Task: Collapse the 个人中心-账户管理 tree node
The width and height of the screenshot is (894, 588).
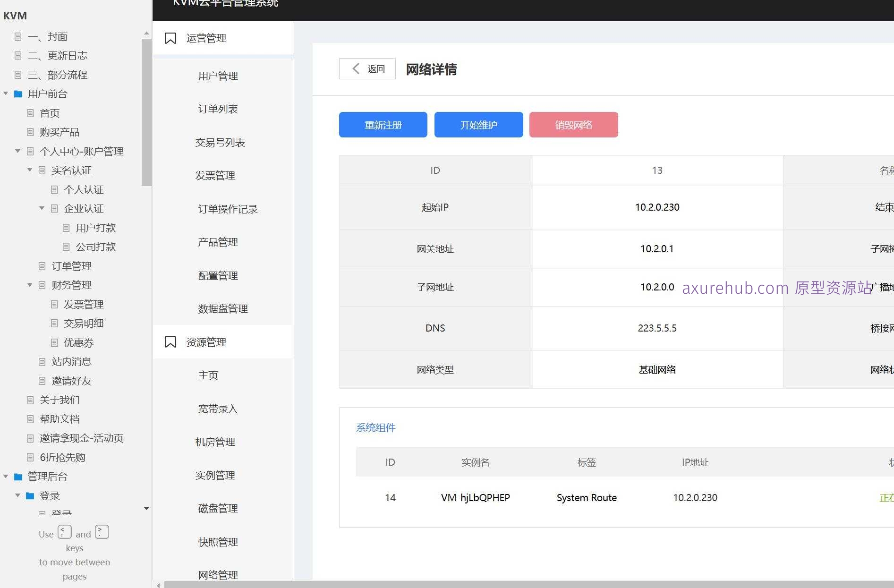Action: [17, 151]
